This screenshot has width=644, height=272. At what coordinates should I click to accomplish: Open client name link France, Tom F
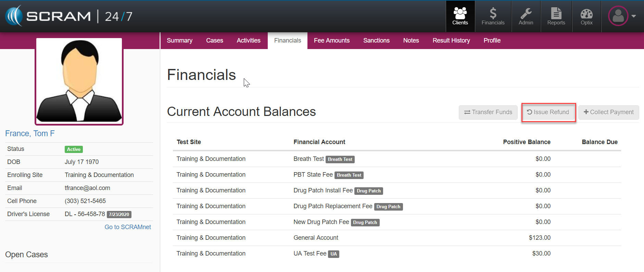coord(30,133)
